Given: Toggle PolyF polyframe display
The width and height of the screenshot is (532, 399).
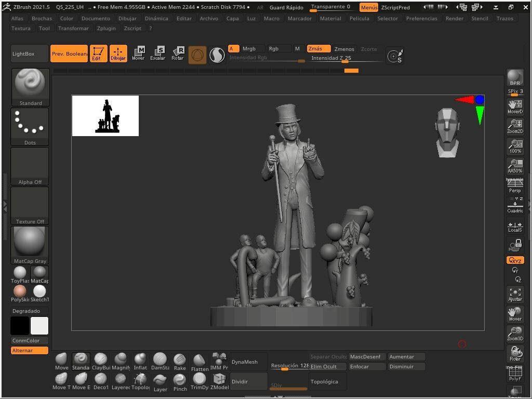Looking at the screenshot, I should click(x=515, y=374).
